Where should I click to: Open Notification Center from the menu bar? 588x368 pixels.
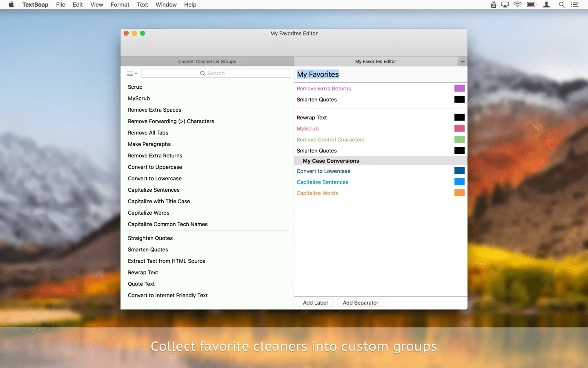[x=575, y=4]
